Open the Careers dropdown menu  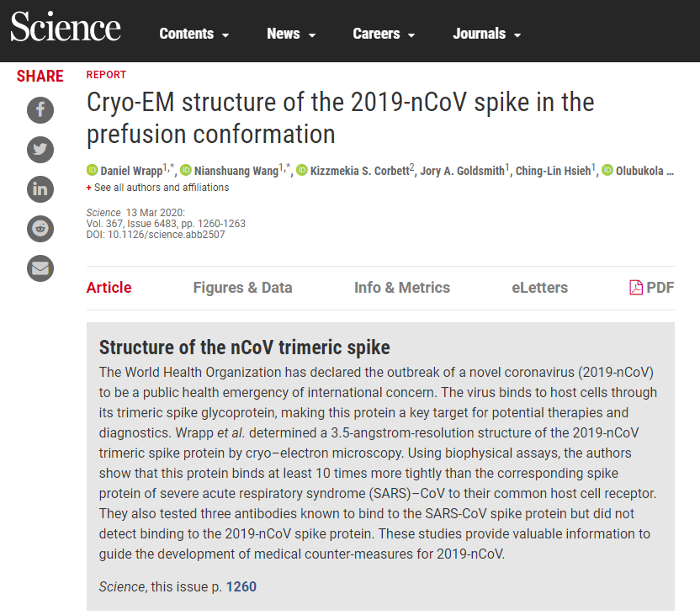tap(384, 34)
